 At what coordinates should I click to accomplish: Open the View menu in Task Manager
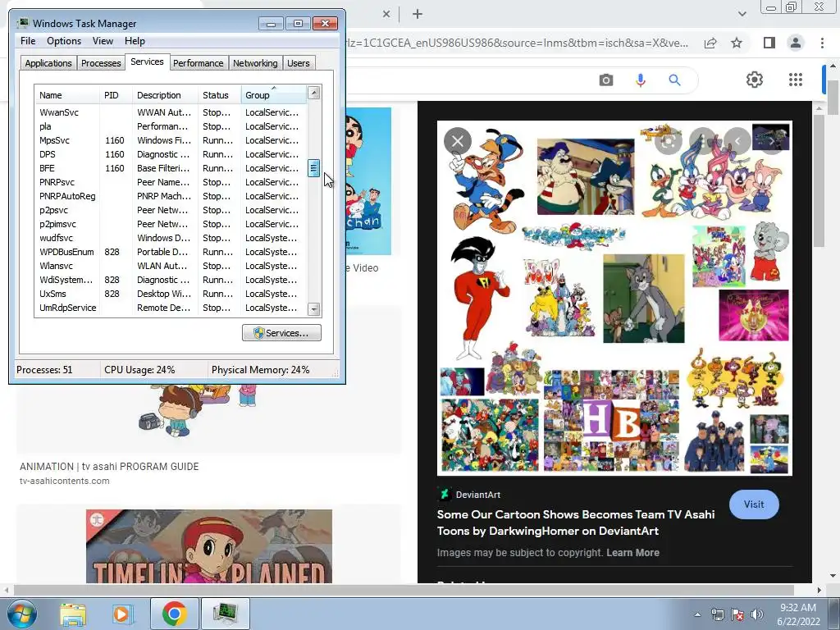pos(103,41)
